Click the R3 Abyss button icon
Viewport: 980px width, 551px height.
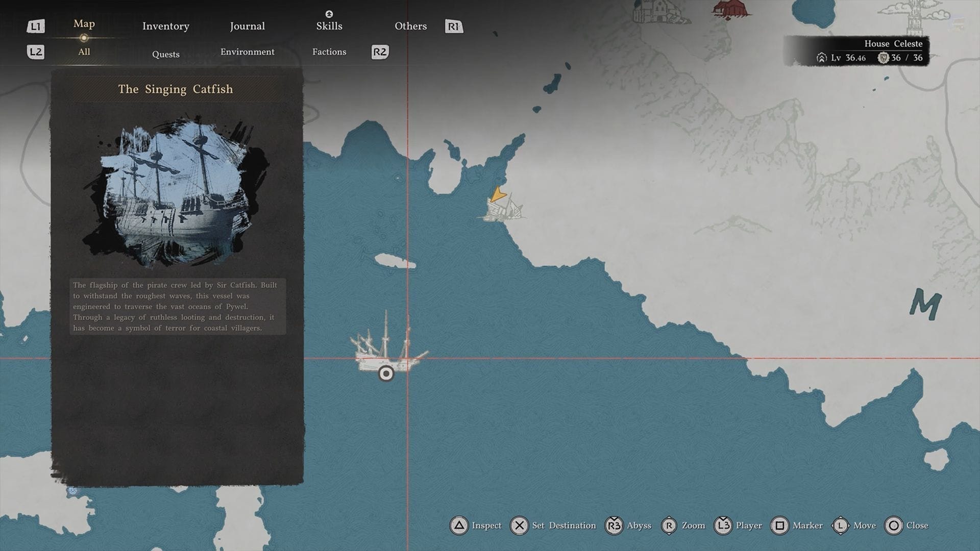point(614,525)
